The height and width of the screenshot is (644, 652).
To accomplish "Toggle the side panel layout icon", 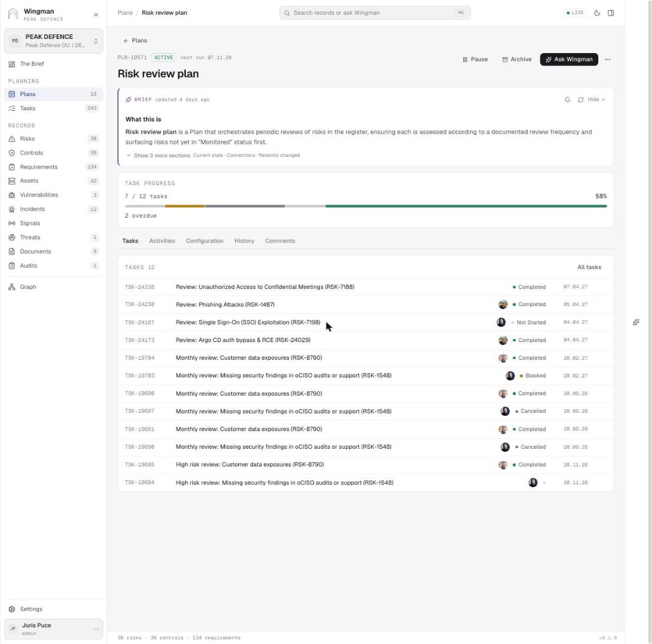I will (x=611, y=13).
